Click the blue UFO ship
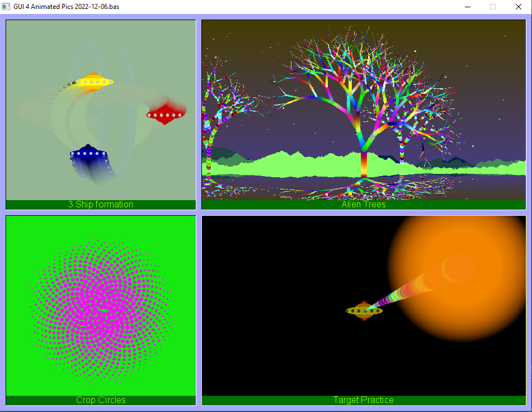The height and width of the screenshot is (412, 532). tap(89, 153)
